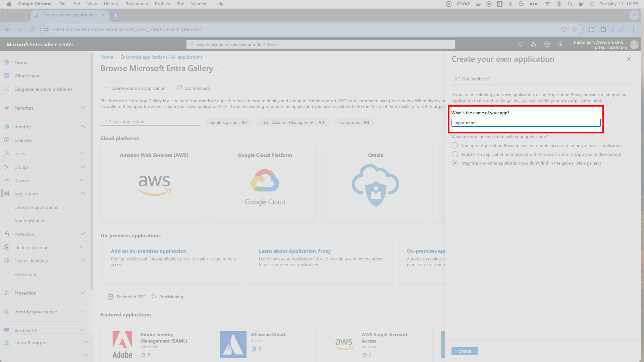
Task: Focus the app name input field
Action: [x=526, y=123]
